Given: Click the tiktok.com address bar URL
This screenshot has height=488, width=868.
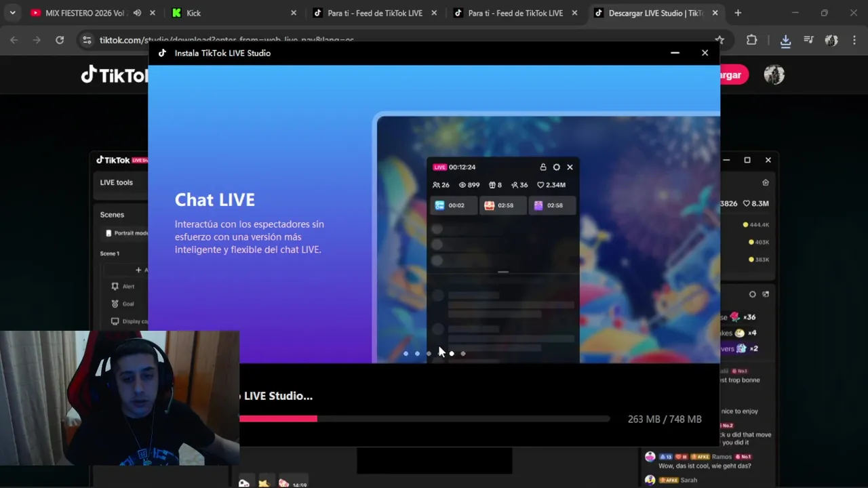Looking at the screenshot, I should [x=226, y=40].
